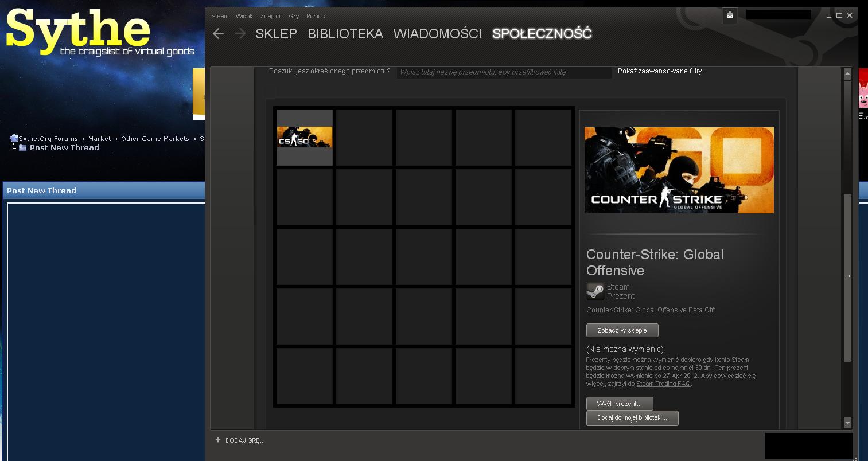Click the Steam window vertical scrollbar thumb
Viewport: 868px width, 461px height.
pos(847,278)
